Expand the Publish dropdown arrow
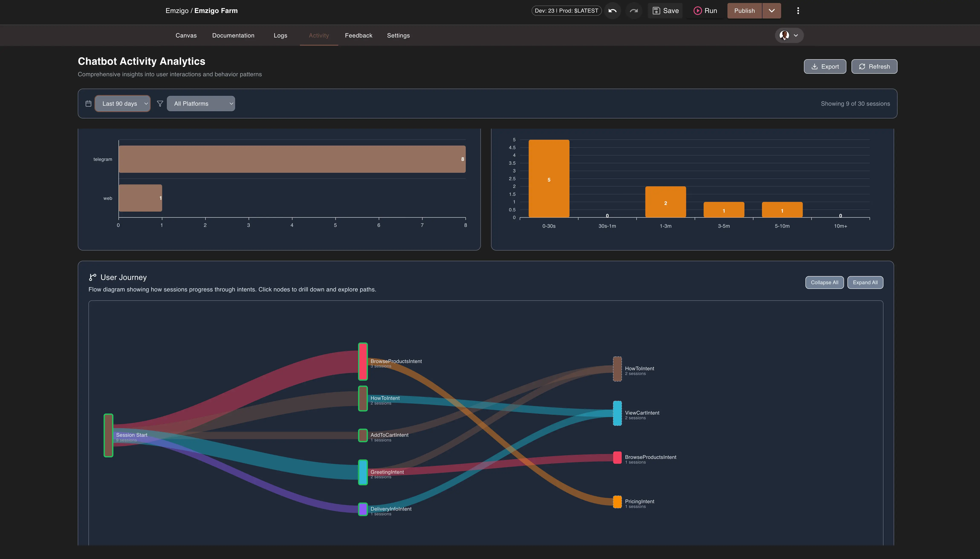Image resolution: width=980 pixels, height=559 pixels. pos(772,11)
